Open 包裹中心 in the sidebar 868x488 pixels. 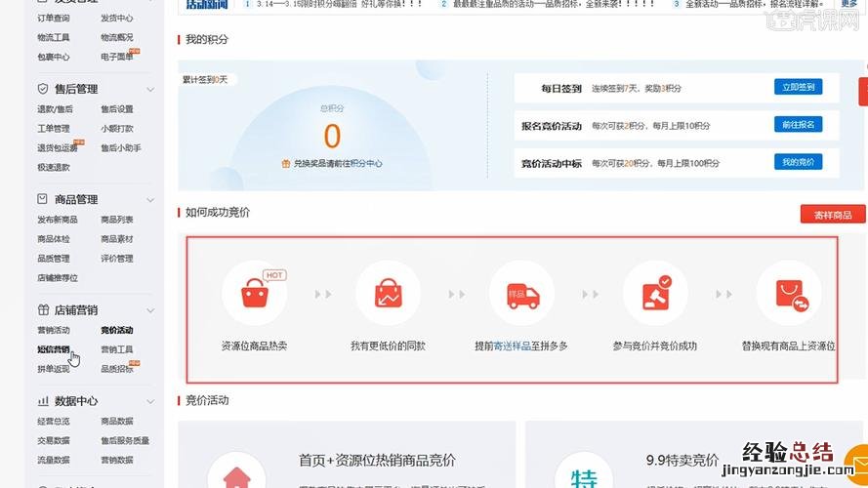54,57
